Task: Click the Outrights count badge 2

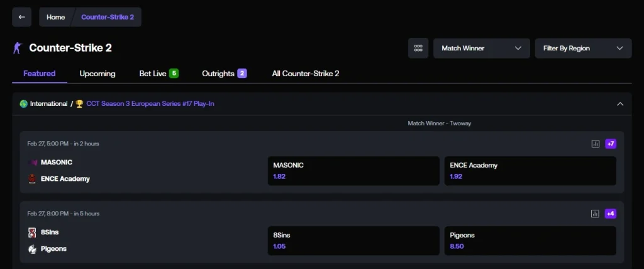Action: (x=242, y=74)
